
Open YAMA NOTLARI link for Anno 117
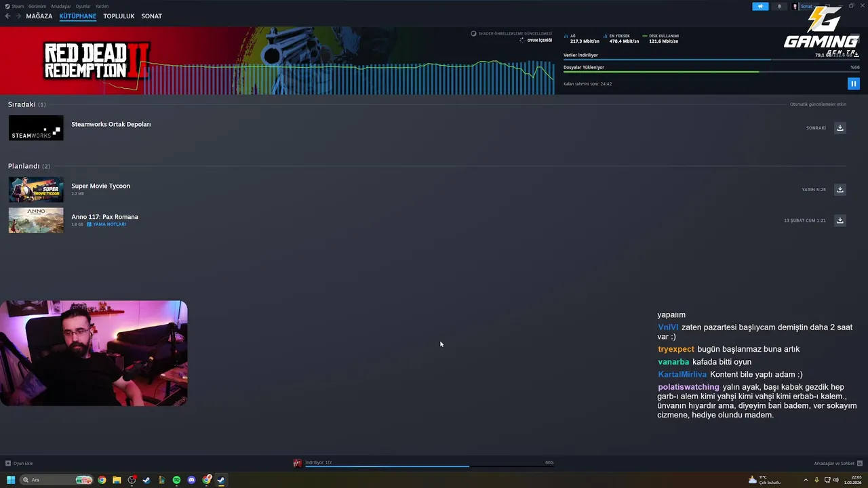[x=106, y=224]
